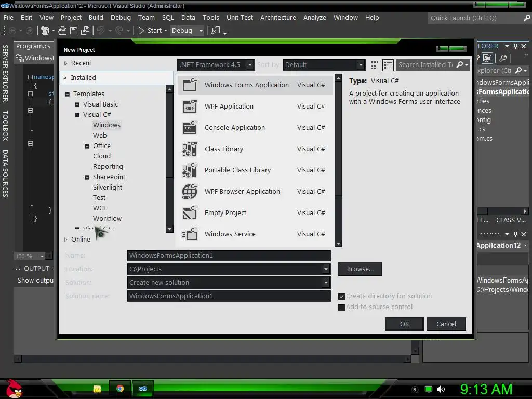532x399 pixels.
Task: Toggle Add to source control checkbox
Action: 342,307
